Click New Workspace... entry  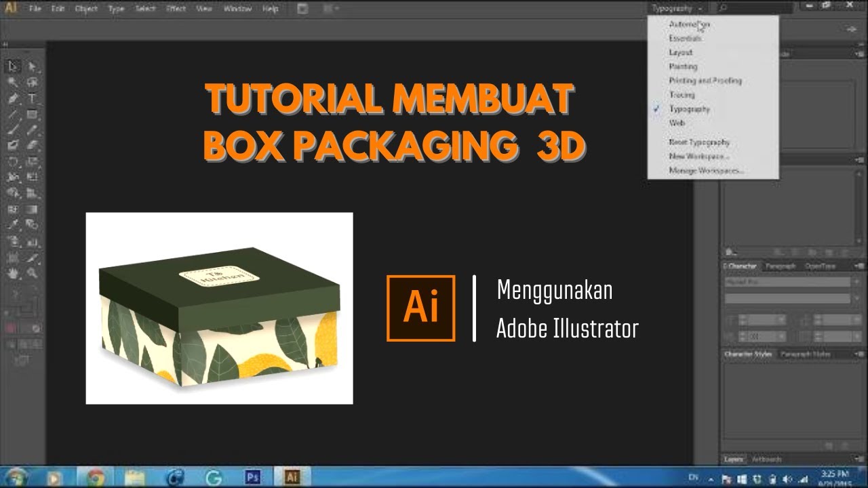[x=698, y=157]
